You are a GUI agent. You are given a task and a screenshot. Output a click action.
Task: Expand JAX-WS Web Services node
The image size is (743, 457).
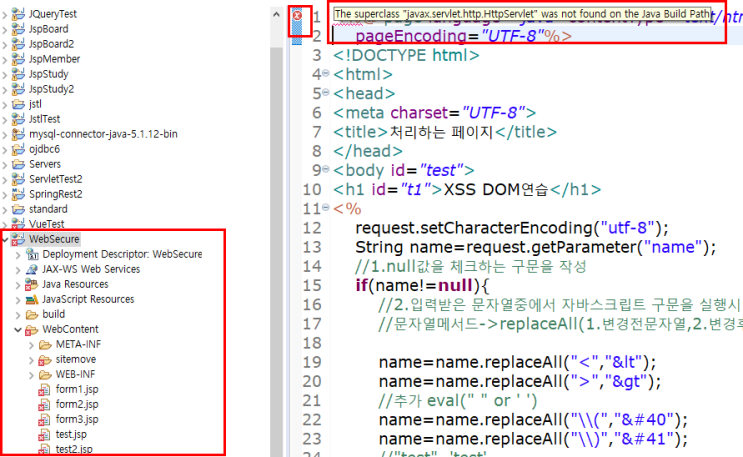(18, 270)
